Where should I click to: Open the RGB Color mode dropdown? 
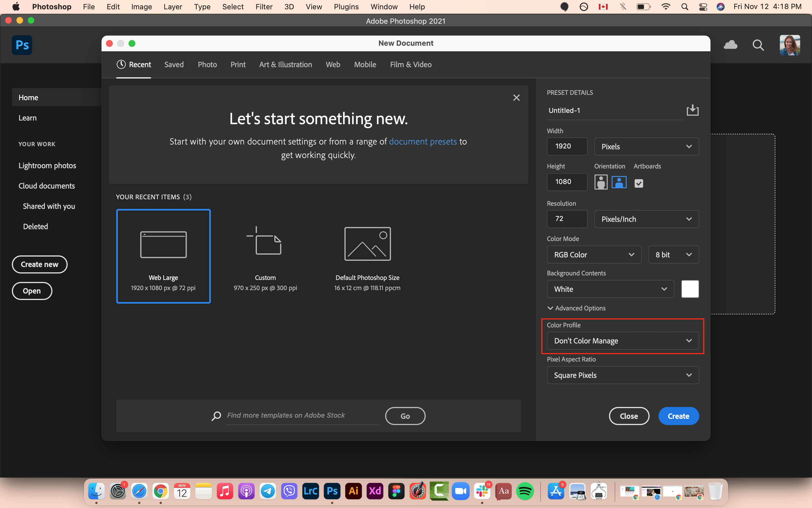point(594,255)
